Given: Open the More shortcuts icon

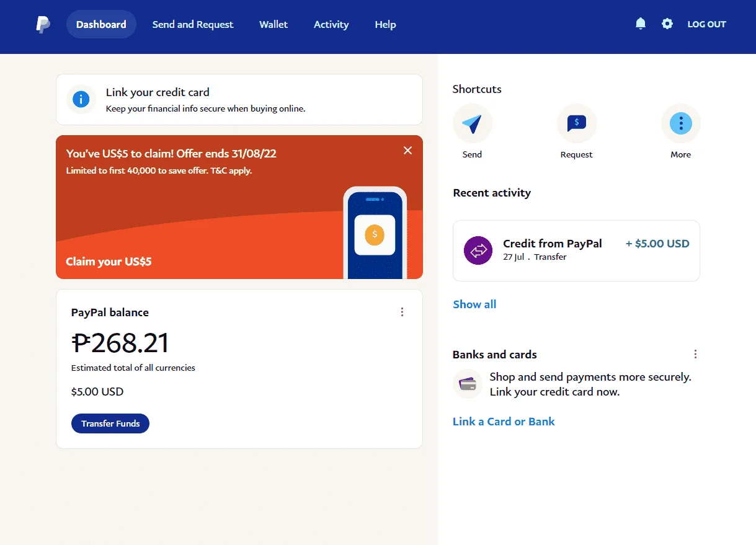Looking at the screenshot, I should [x=681, y=123].
